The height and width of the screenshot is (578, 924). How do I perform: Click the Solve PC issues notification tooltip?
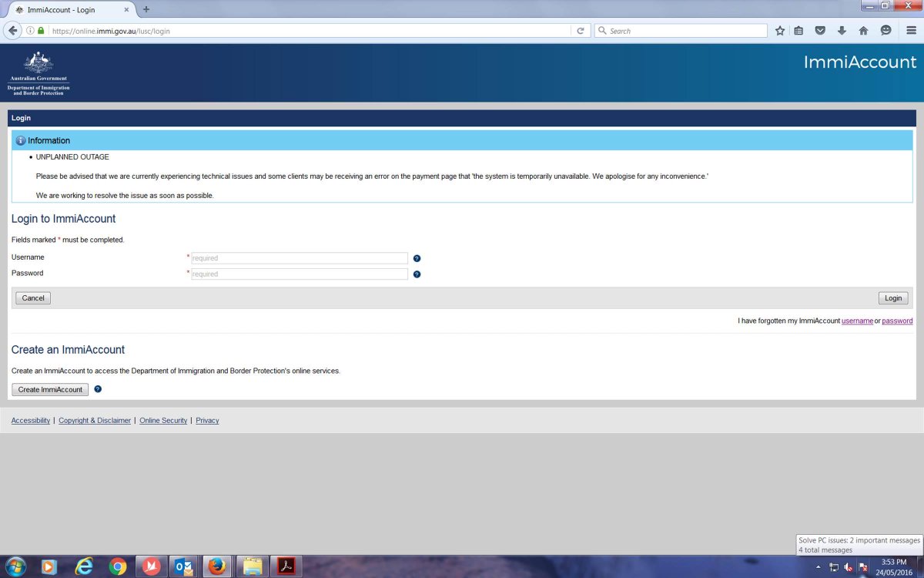[859, 545]
